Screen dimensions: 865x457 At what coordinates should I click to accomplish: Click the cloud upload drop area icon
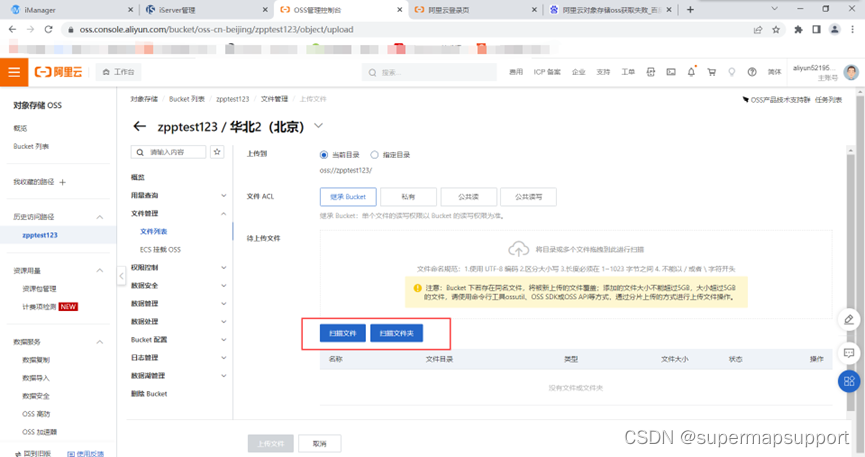(x=519, y=249)
